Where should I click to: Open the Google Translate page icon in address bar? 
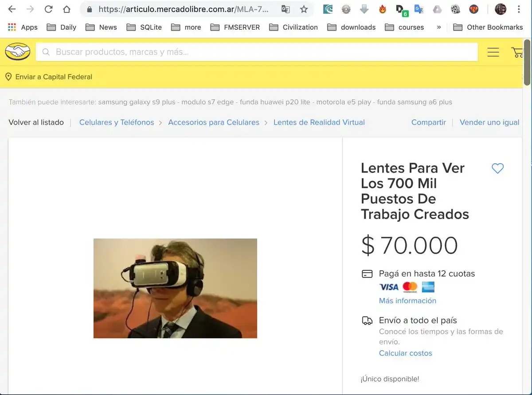(286, 9)
